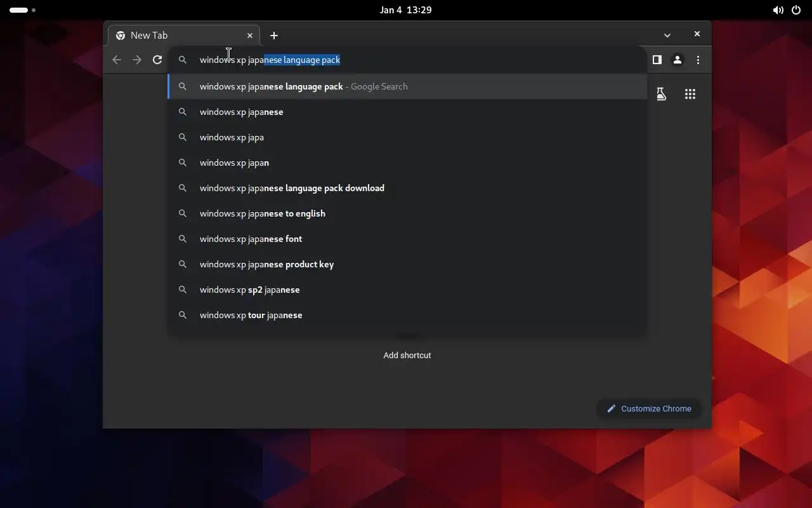Click Add shortcut on the new tab page
This screenshot has height=508, width=812.
pos(407,355)
